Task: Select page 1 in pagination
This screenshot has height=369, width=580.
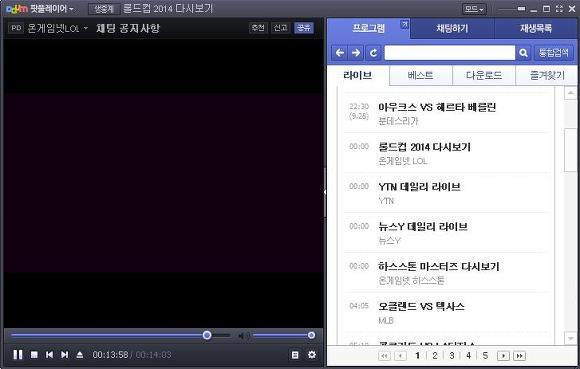Action: [x=418, y=356]
